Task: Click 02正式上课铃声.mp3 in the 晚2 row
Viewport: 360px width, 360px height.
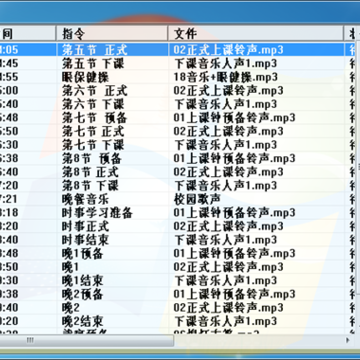Action: [x=228, y=308]
